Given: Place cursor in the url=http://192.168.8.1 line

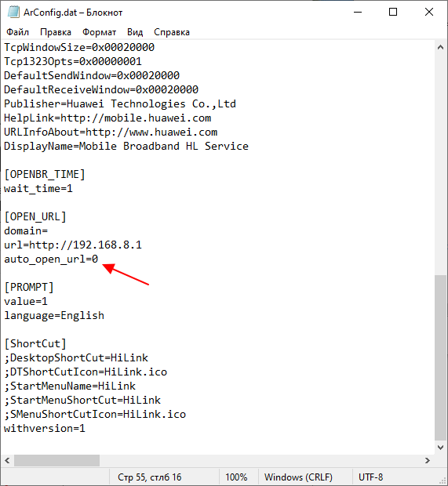Looking at the screenshot, I should coord(73,245).
